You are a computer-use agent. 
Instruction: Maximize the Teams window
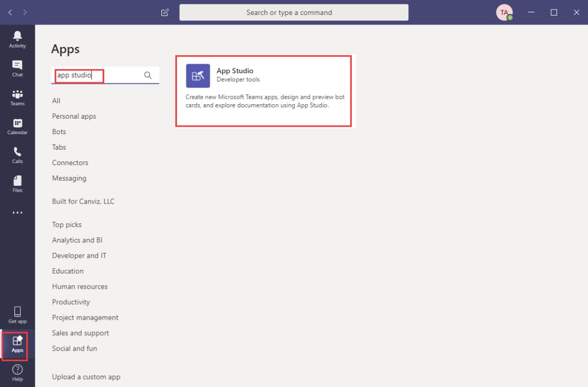553,12
